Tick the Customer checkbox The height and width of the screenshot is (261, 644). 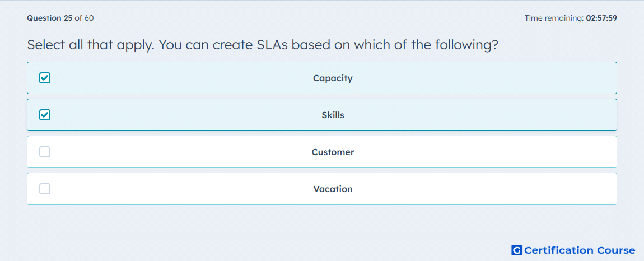click(x=45, y=152)
